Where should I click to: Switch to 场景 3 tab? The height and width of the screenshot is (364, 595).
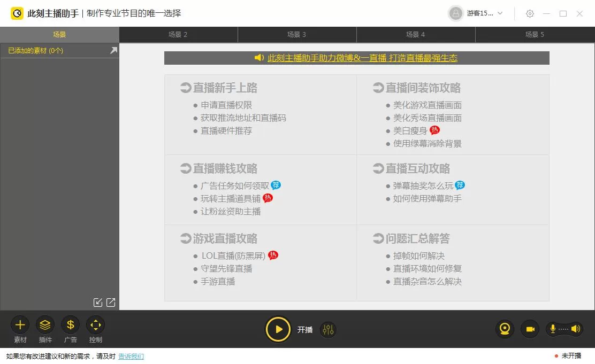coord(297,35)
